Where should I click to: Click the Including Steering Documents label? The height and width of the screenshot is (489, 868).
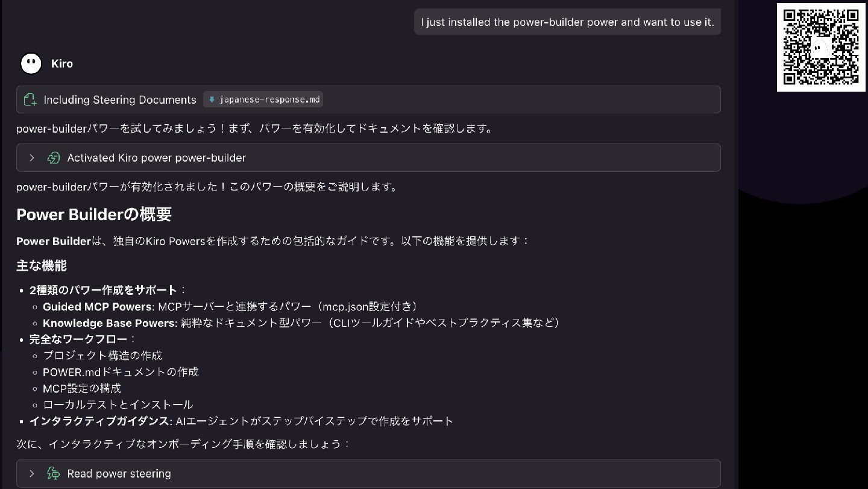coord(120,100)
